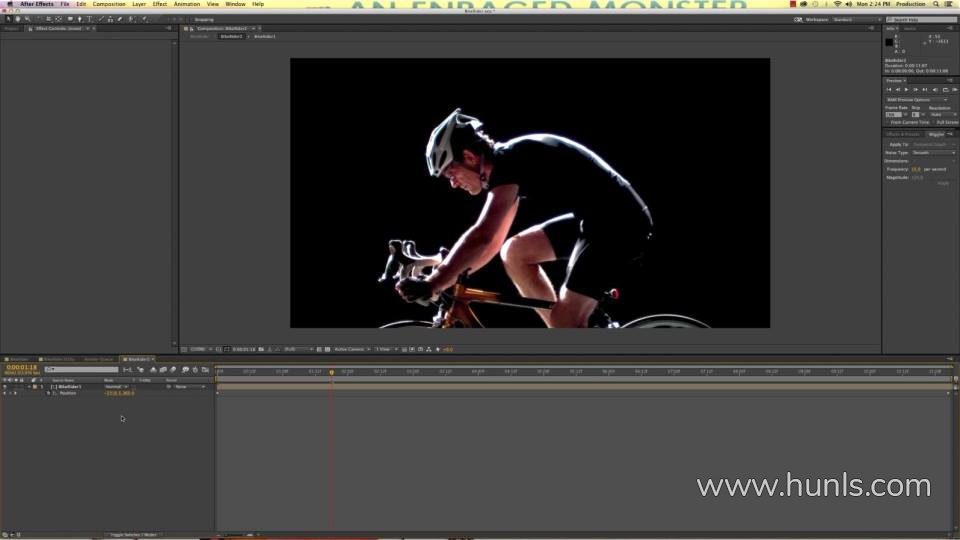Select the Zoom magnifier tool
This screenshot has width=960, height=540.
click(27, 19)
